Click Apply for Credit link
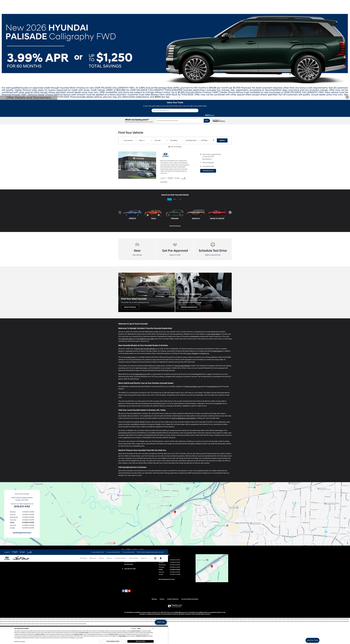 [175, 255]
